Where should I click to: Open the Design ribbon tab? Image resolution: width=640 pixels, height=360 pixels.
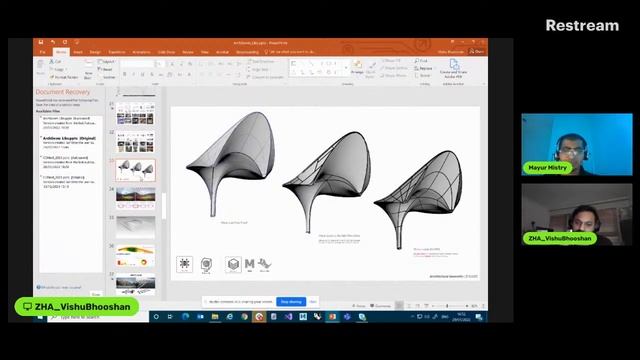pyautogui.click(x=95, y=52)
